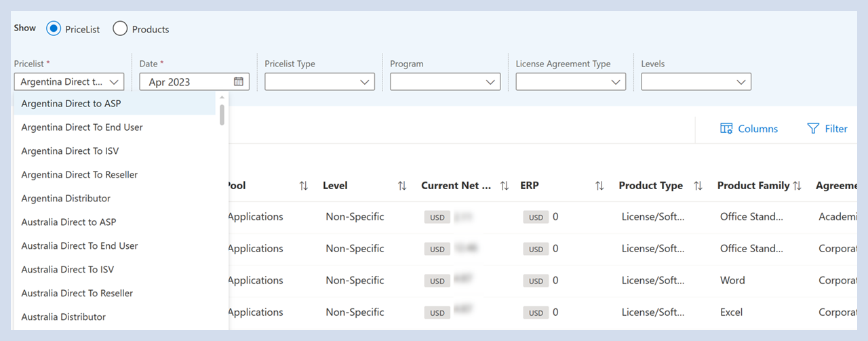Choose Australia Direct to ASP option
The width and height of the screenshot is (868, 341).
point(115,222)
